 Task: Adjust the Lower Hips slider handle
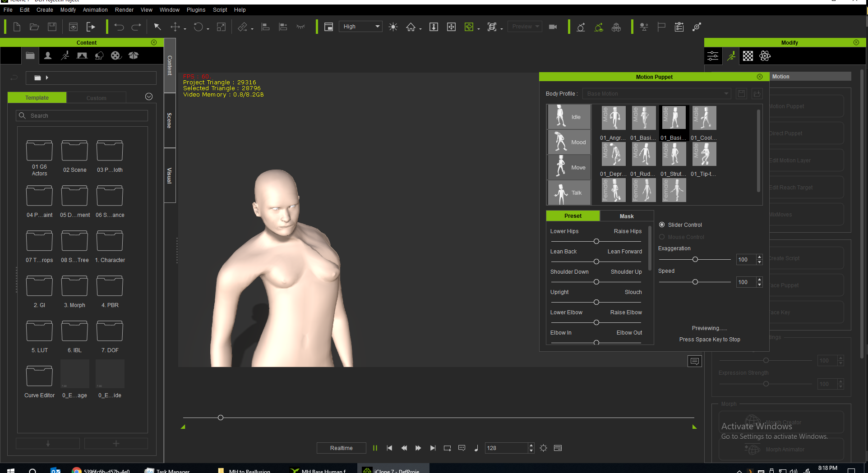(x=596, y=241)
